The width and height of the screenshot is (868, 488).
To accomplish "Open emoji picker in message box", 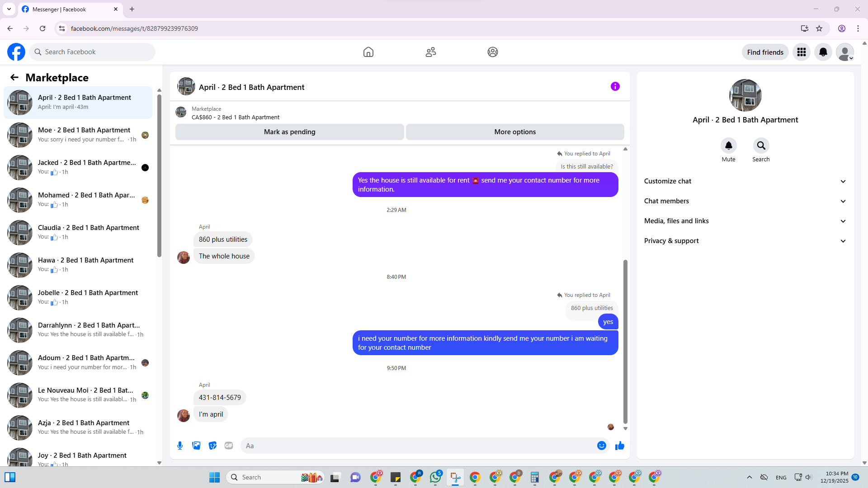I will (x=601, y=446).
